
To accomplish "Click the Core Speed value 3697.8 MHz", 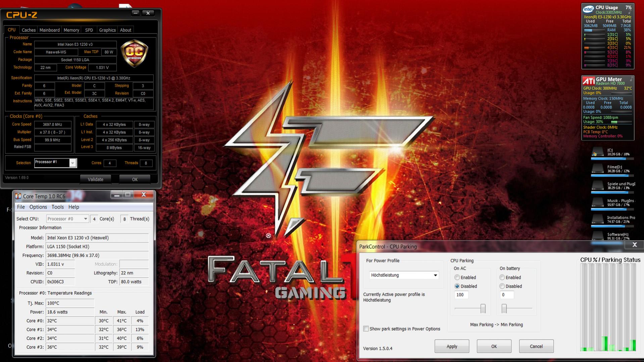I will click(53, 124).
